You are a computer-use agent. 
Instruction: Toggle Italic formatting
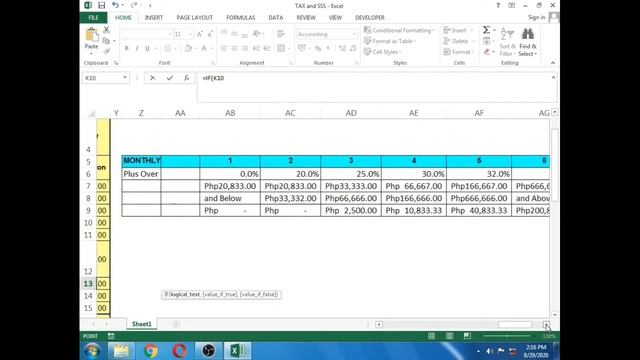pyautogui.click(x=137, y=49)
